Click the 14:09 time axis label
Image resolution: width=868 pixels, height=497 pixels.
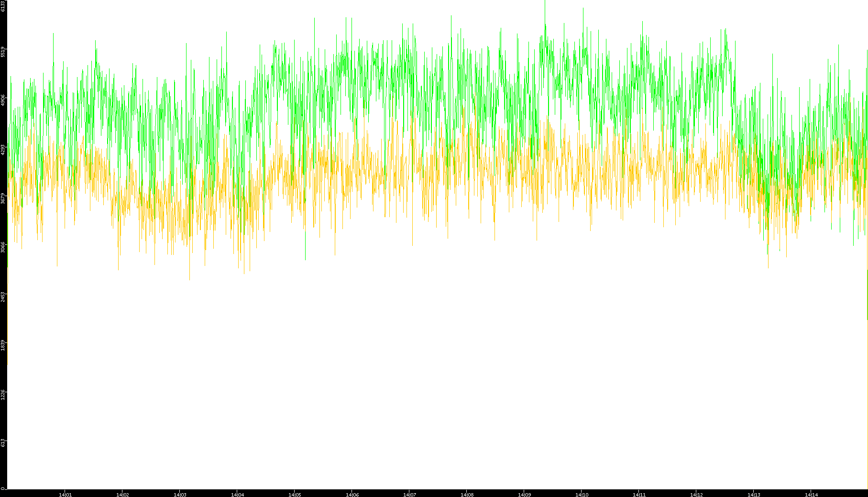(x=524, y=494)
